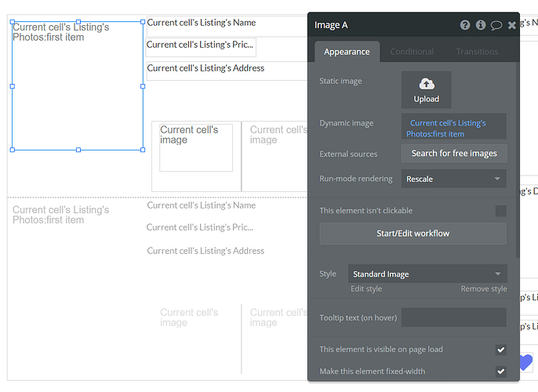Click the Remove style link
The image size is (538, 392).
click(483, 289)
